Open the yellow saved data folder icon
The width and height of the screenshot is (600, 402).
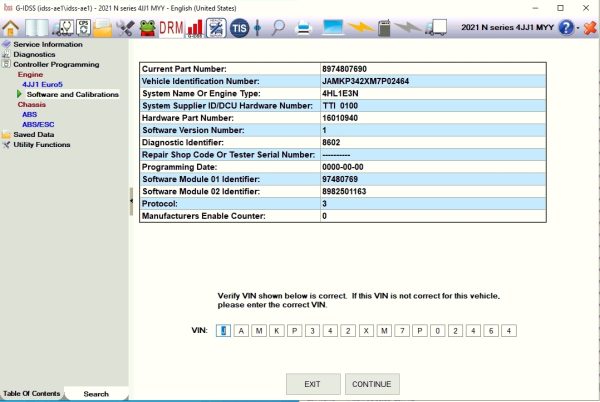pos(102,29)
